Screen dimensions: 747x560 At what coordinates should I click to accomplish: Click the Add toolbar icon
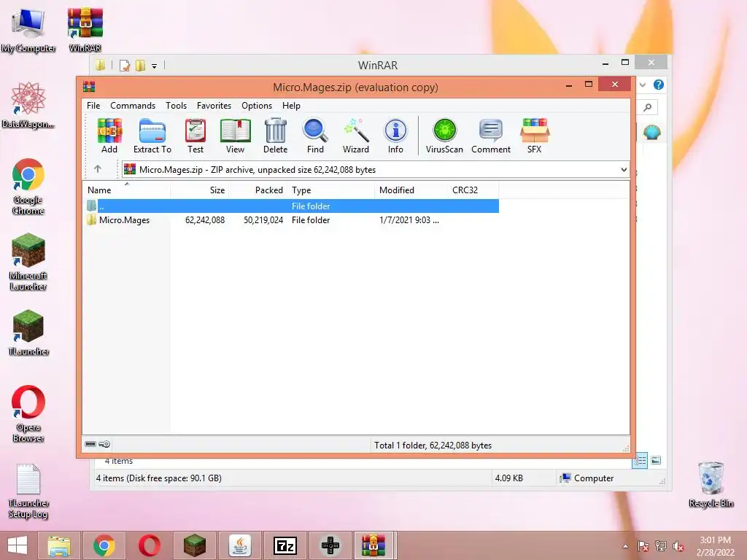tap(109, 136)
